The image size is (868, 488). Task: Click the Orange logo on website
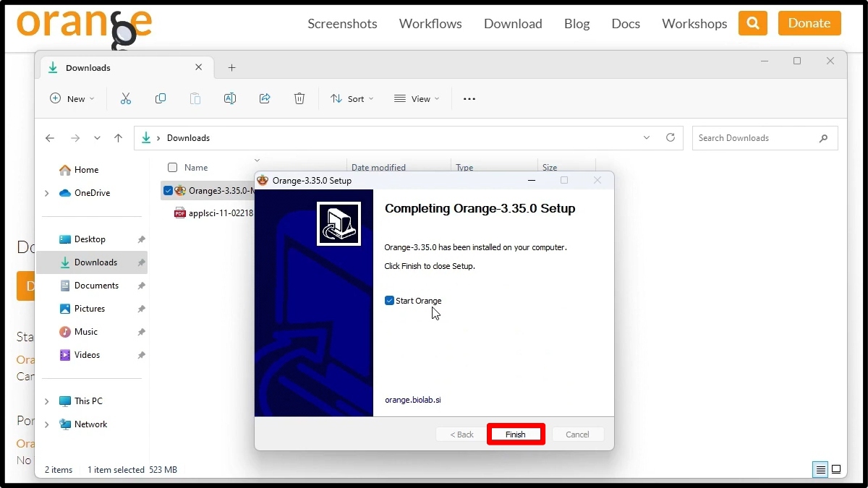point(85,27)
